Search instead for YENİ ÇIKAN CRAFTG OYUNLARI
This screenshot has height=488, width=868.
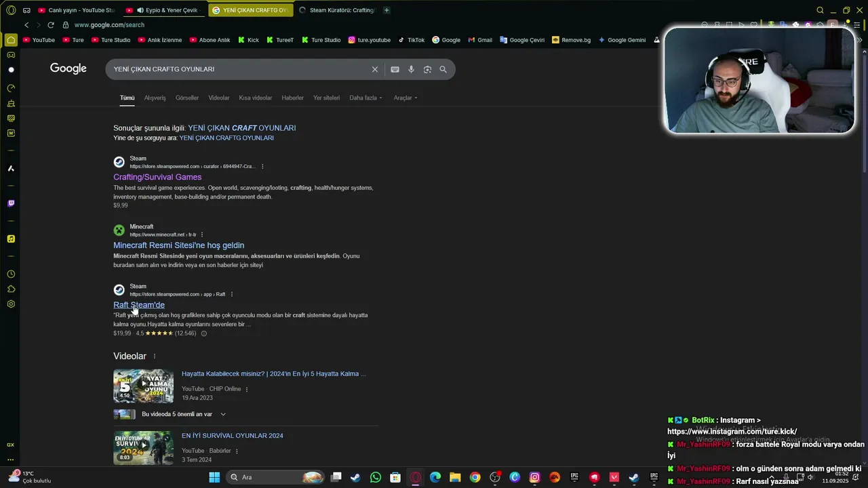tap(226, 138)
